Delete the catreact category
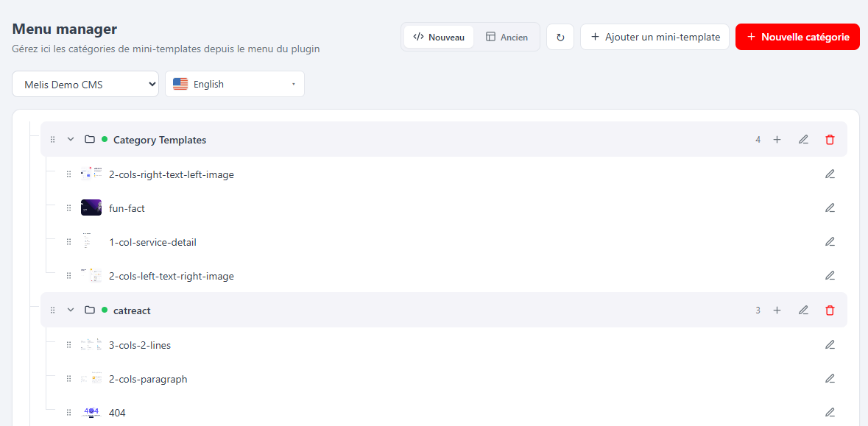The width and height of the screenshot is (868, 426). pos(830,310)
